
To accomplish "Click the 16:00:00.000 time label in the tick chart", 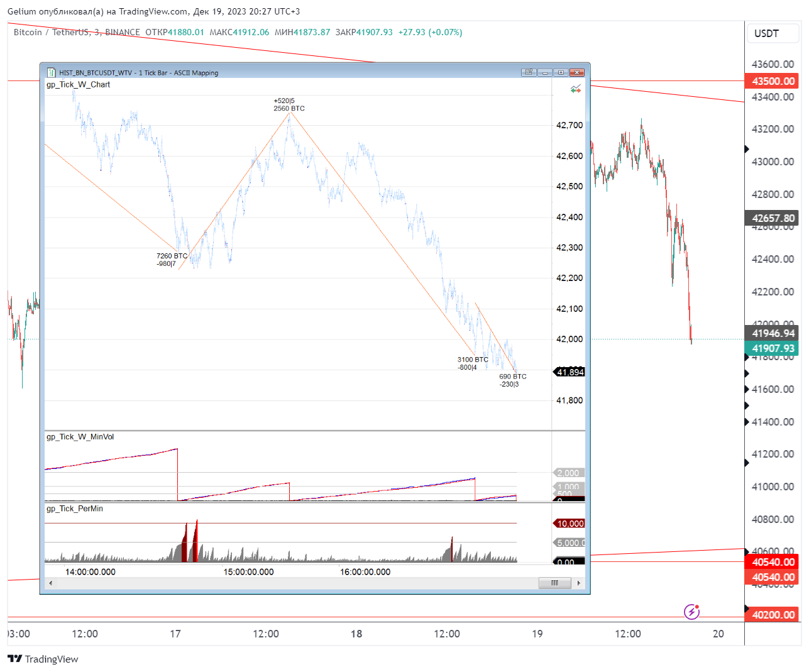I will 365,571.
